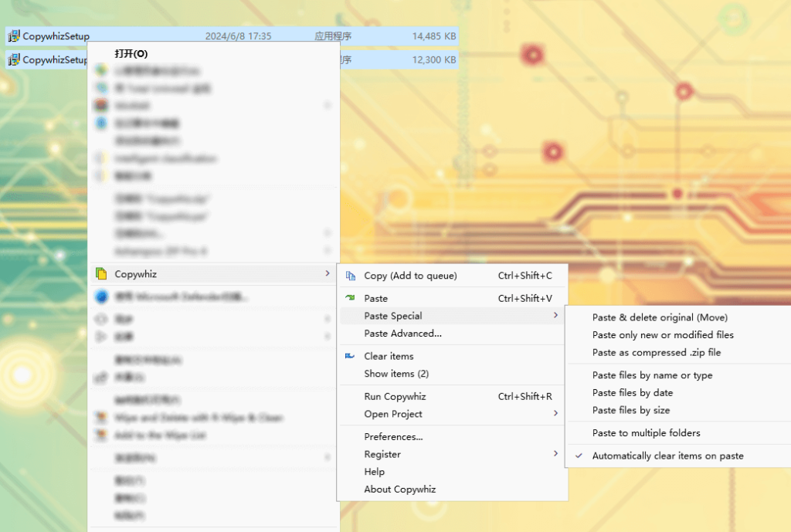Open Help in Copywhiz menu

tap(452, 472)
